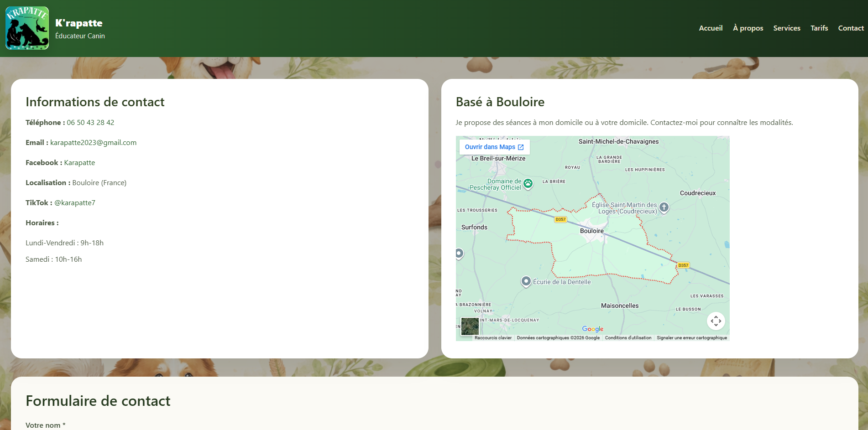This screenshot has height=430, width=868.
Task: Open the À propos menu item
Action: [748, 28]
